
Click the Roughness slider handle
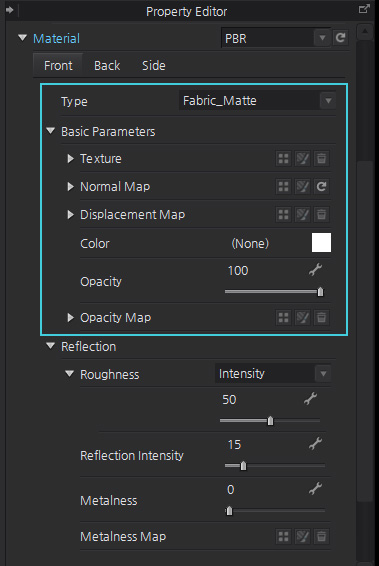click(x=270, y=421)
